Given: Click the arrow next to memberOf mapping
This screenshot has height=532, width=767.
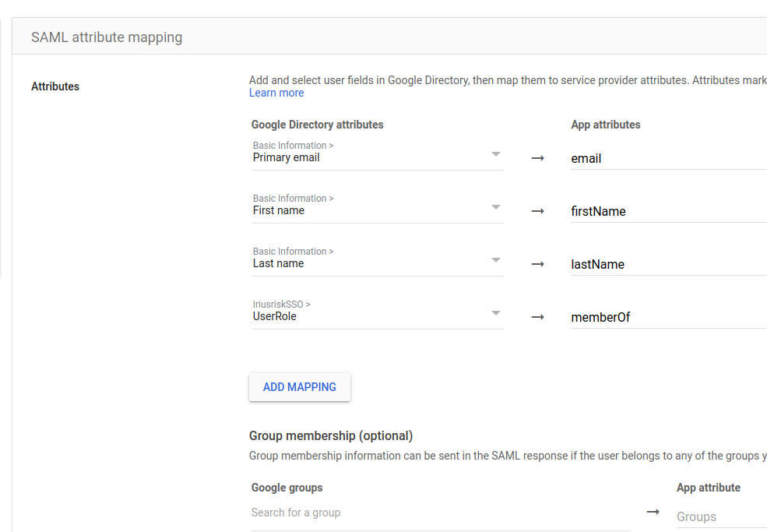Looking at the screenshot, I should pos(537,317).
